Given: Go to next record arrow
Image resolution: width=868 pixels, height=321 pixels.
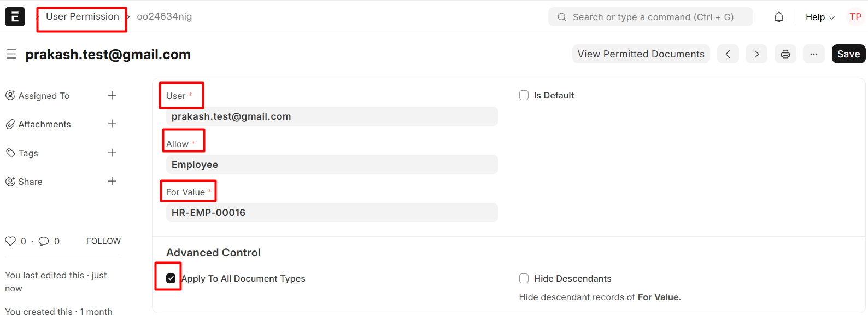Looking at the screenshot, I should (756, 54).
